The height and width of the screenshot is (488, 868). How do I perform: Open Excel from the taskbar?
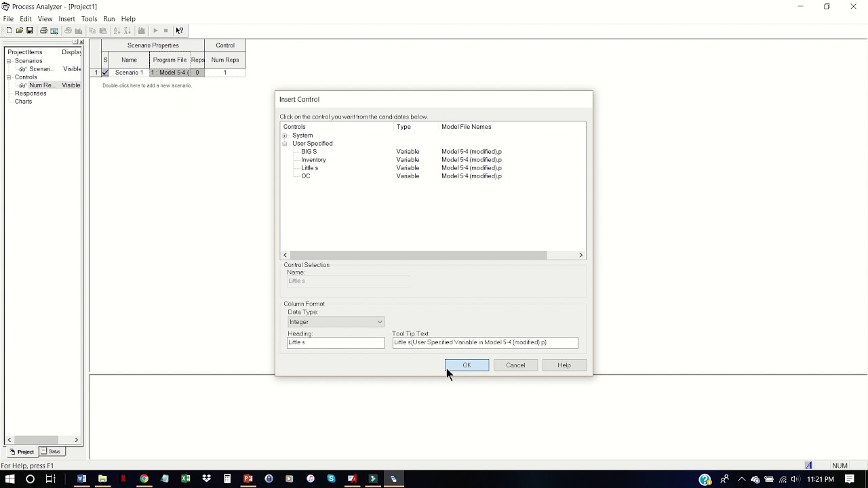(x=186, y=479)
